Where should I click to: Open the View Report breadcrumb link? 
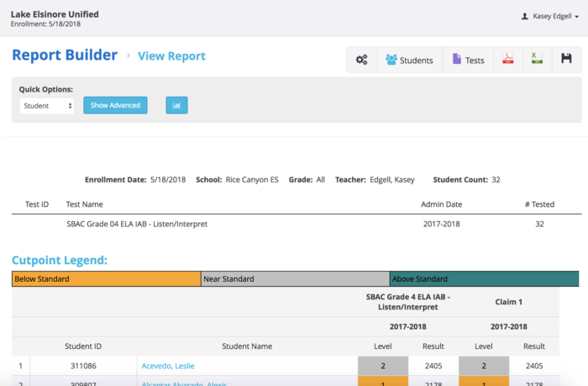click(x=171, y=56)
